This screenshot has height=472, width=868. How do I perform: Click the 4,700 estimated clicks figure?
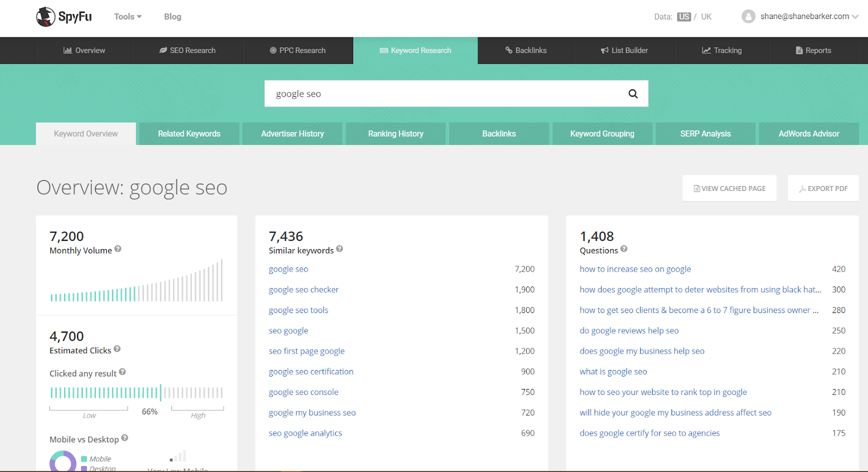pos(67,336)
